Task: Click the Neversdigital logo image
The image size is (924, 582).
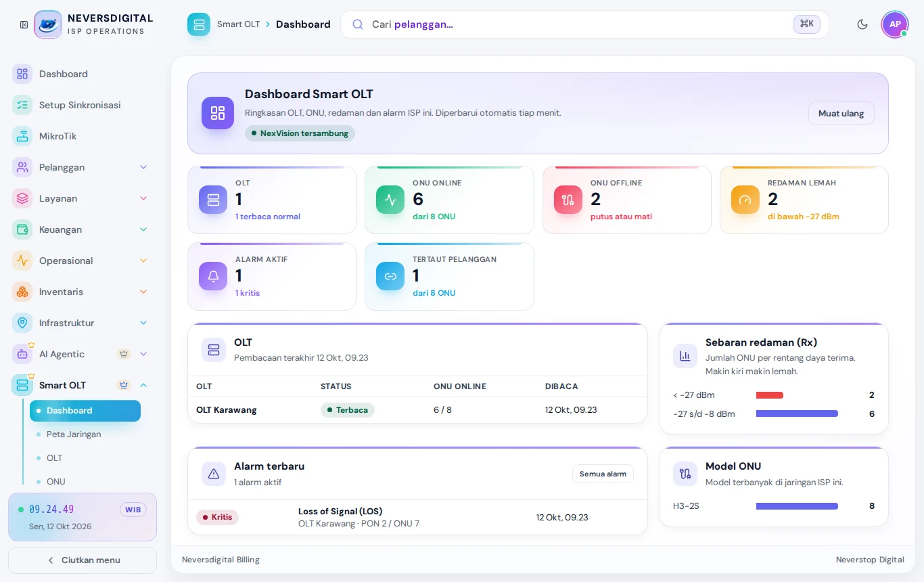Action: 48,24
